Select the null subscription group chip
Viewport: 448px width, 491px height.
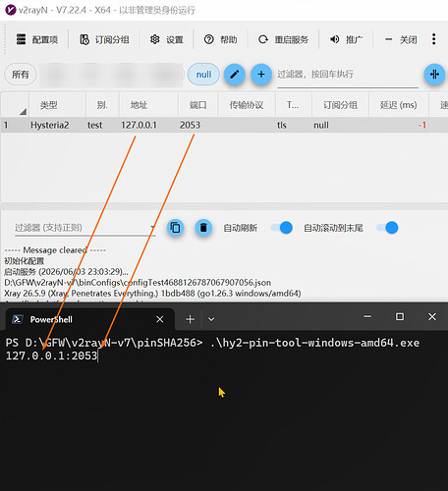203,75
